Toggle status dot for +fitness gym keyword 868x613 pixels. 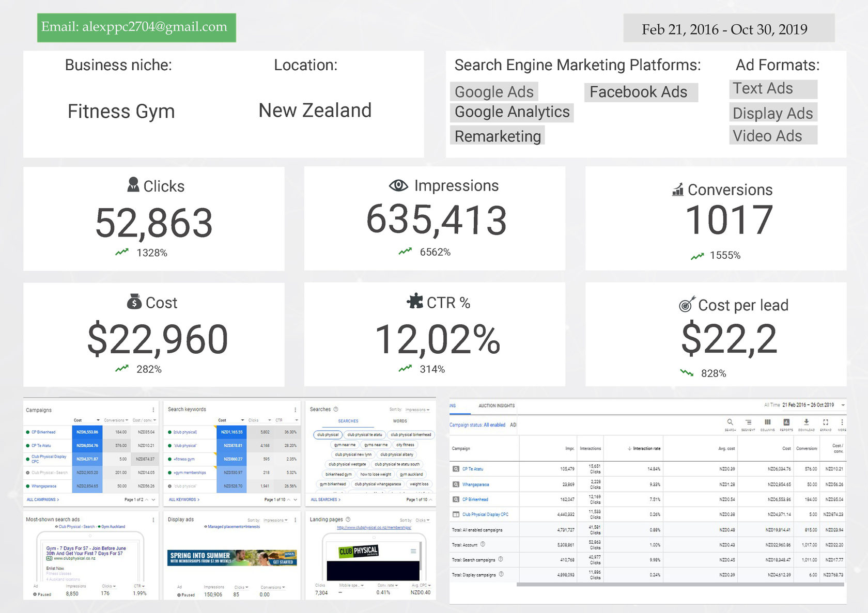(169, 459)
